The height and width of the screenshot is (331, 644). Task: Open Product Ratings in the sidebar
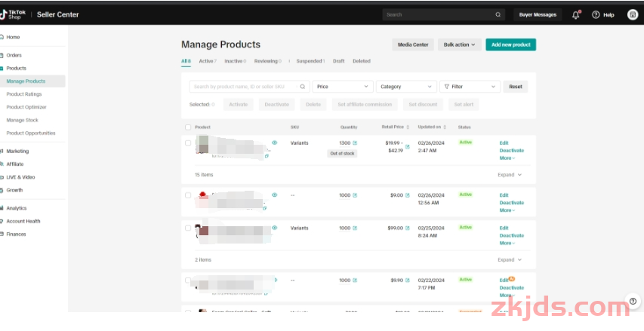pos(24,94)
